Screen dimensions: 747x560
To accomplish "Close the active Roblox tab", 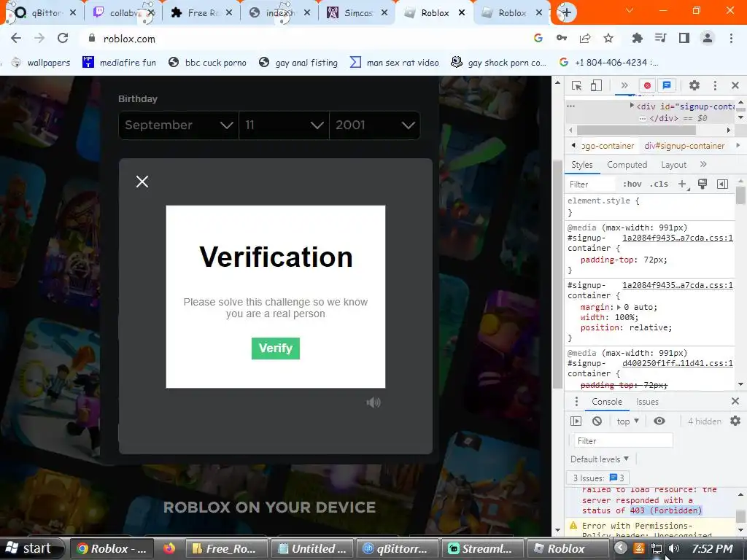I will click(462, 13).
